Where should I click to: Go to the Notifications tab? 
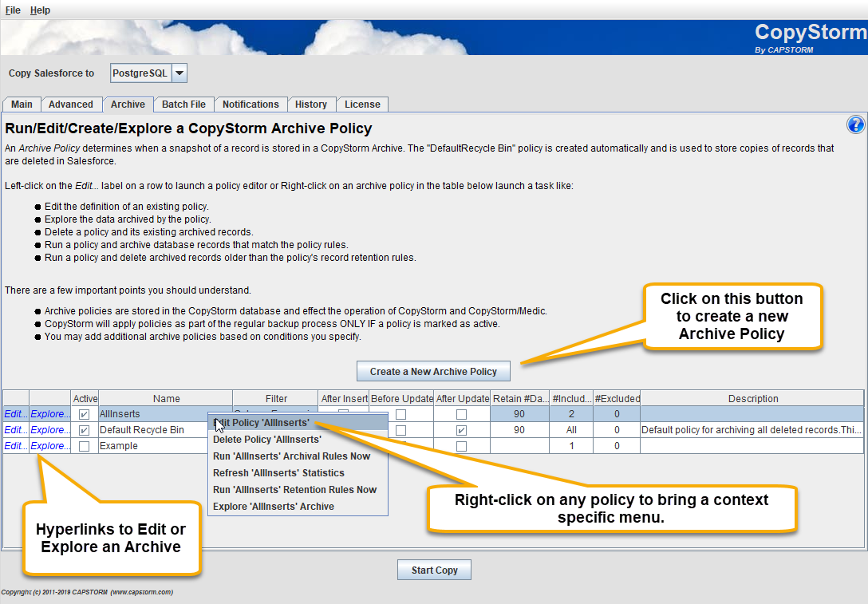[x=251, y=104]
